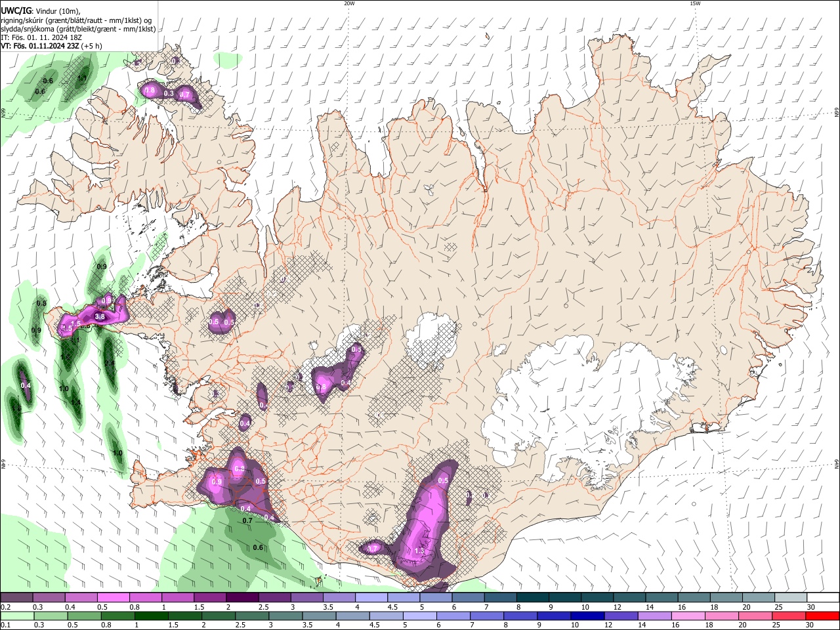Click the pink 18–20 rain legend swatch

(721, 616)
